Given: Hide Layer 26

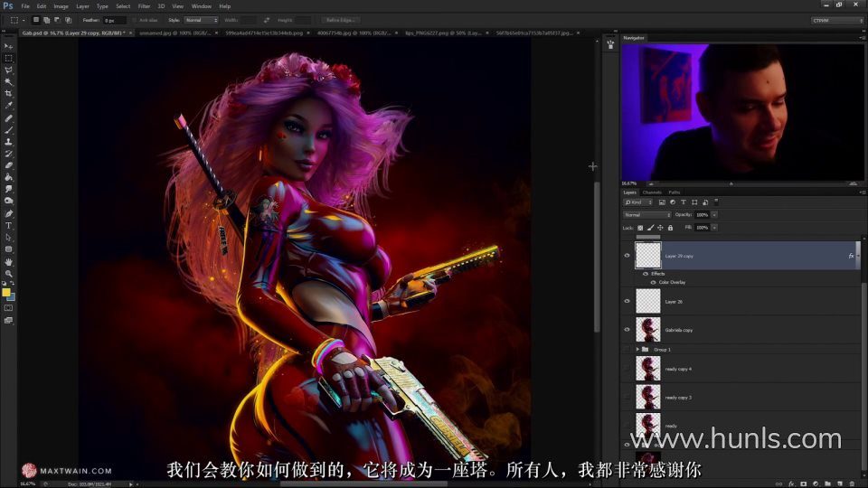Looking at the screenshot, I should tap(627, 302).
